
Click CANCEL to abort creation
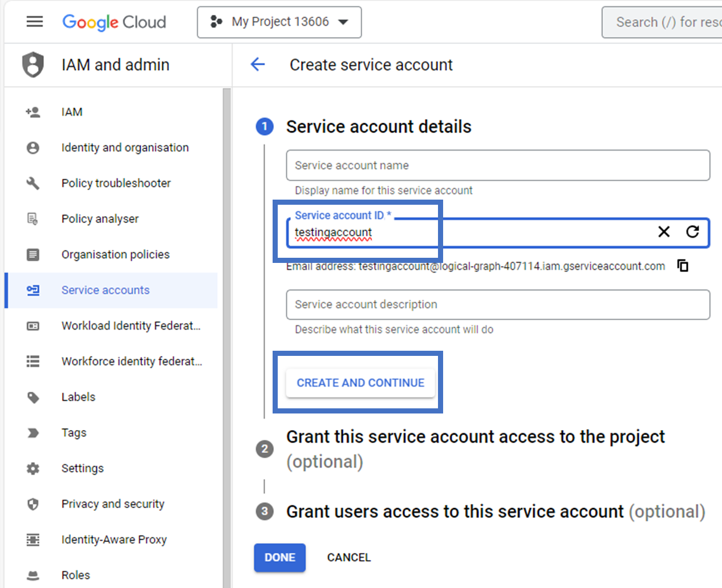coord(348,557)
